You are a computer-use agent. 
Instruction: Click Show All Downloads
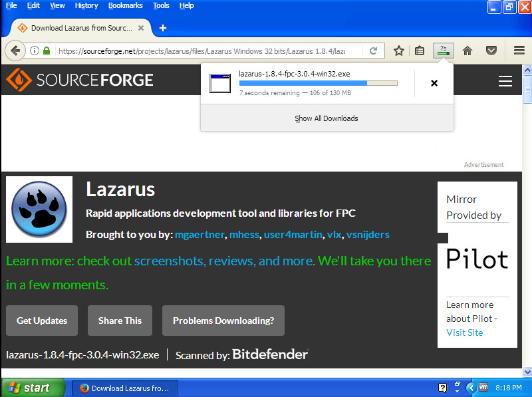point(327,118)
